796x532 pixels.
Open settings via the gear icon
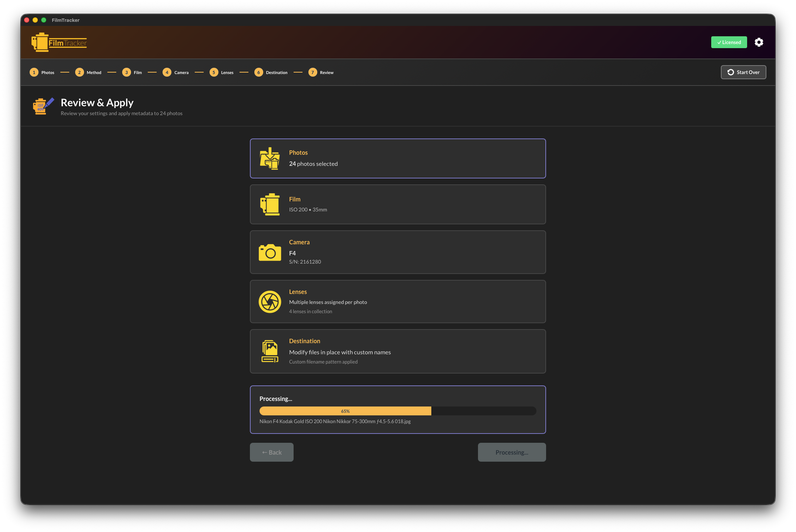click(x=759, y=42)
